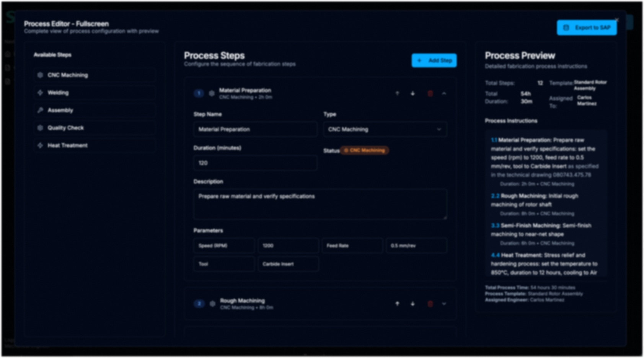
Task: Click the 1.1 Material Preparation instruction text
Action: click(545, 158)
